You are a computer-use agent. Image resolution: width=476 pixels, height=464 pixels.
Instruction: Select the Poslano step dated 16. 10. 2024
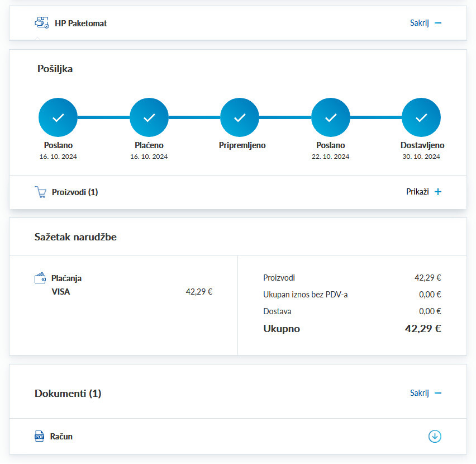(58, 117)
